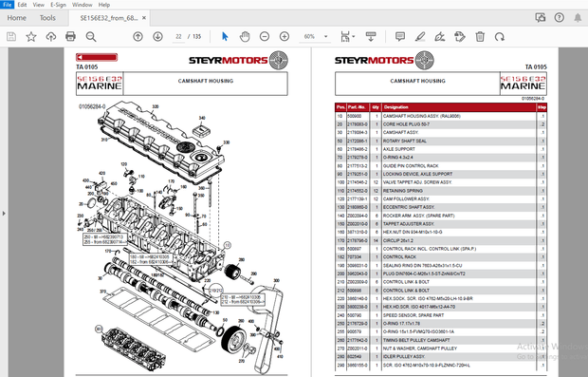Print the document
Screen dimensions: 588x377
click(70, 36)
